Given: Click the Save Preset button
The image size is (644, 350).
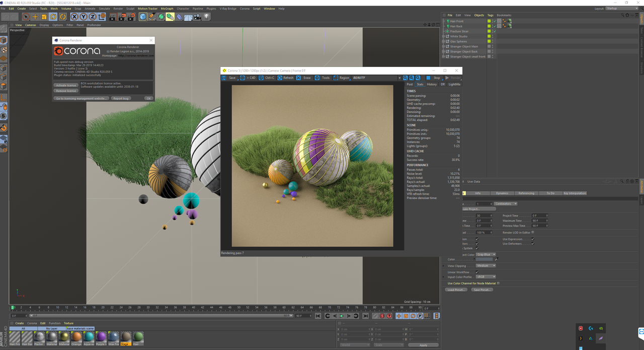Looking at the screenshot, I should pos(482,290).
